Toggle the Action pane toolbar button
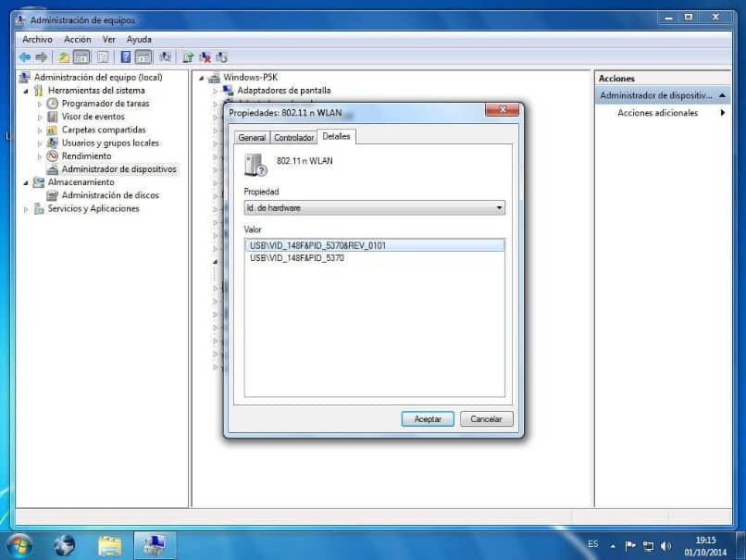The height and width of the screenshot is (560, 746). pyautogui.click(x=143, y=57)
